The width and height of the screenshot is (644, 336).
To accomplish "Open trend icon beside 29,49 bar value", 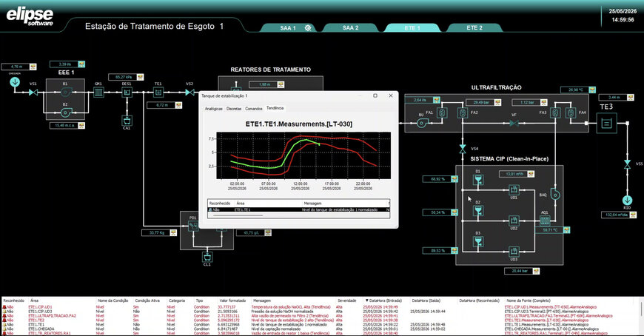I will pyautogui.click(x=497, y=102).
